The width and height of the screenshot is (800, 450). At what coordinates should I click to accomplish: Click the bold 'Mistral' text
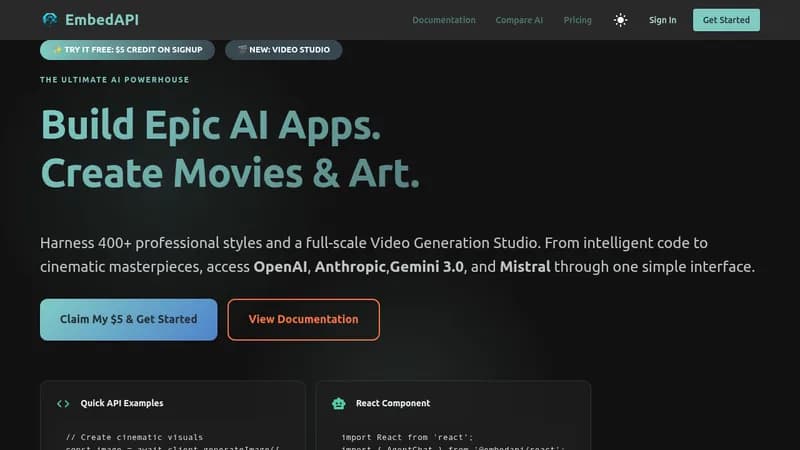(x=525, y=266)
